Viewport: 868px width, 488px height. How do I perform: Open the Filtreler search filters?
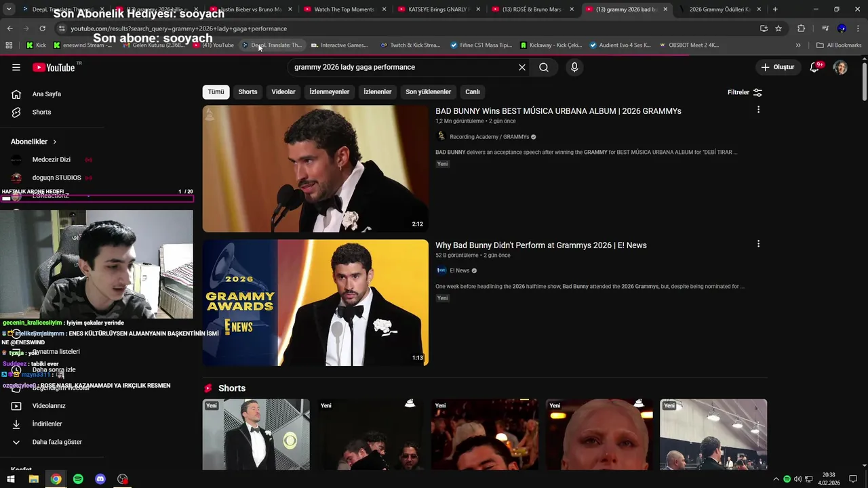[x=745, y=92]
